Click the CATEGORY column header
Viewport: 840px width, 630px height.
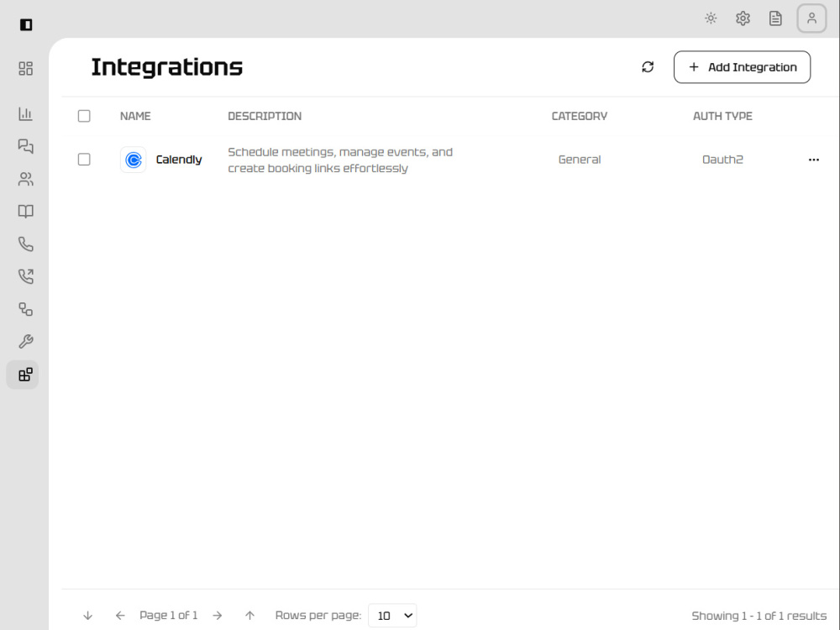580,116
